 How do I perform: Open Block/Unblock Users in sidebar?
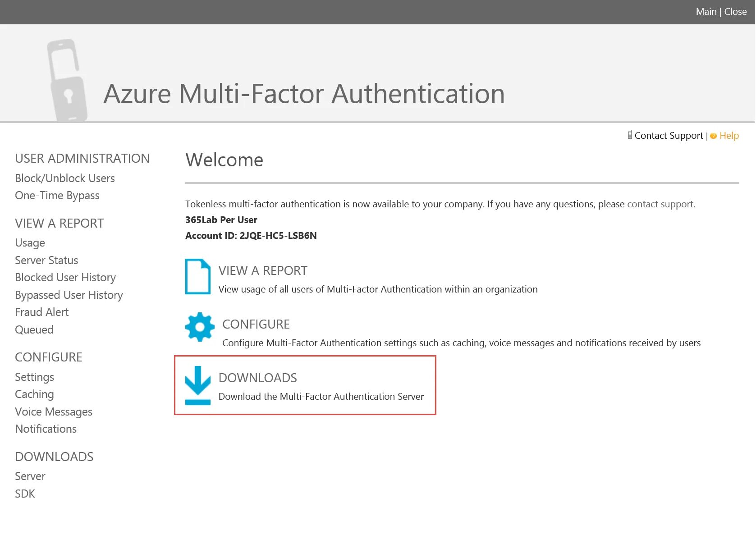[x=65, y=178]
